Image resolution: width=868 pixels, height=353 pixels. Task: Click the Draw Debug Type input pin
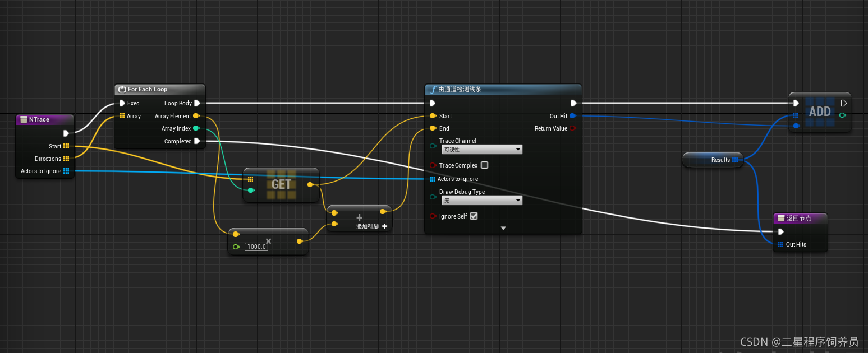(x=433, y=197)
